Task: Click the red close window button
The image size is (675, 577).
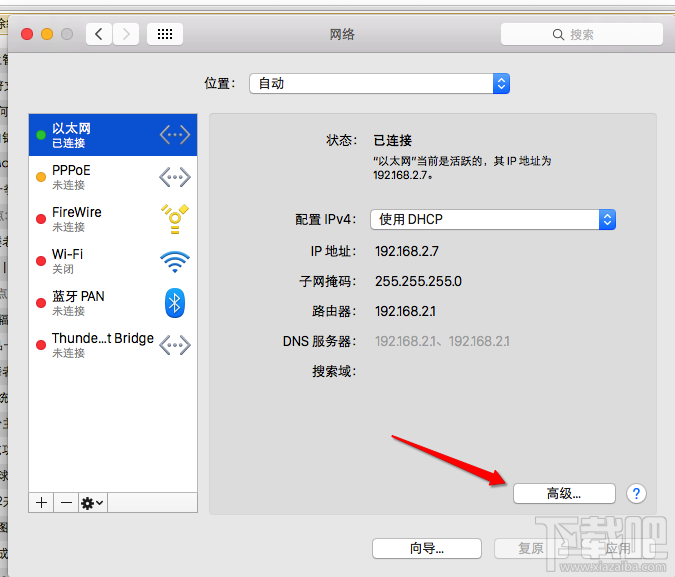Action: [27, 34]
